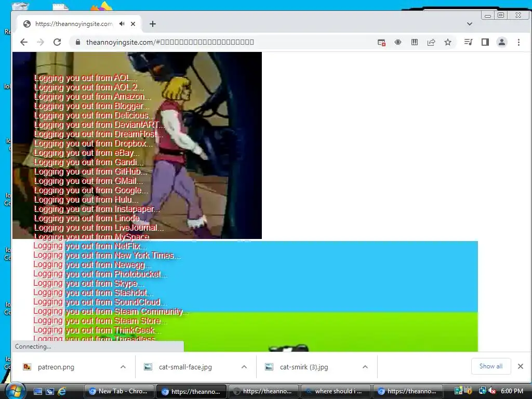Click 'Logging you out from Steam Community...' text

coord(111,312)
